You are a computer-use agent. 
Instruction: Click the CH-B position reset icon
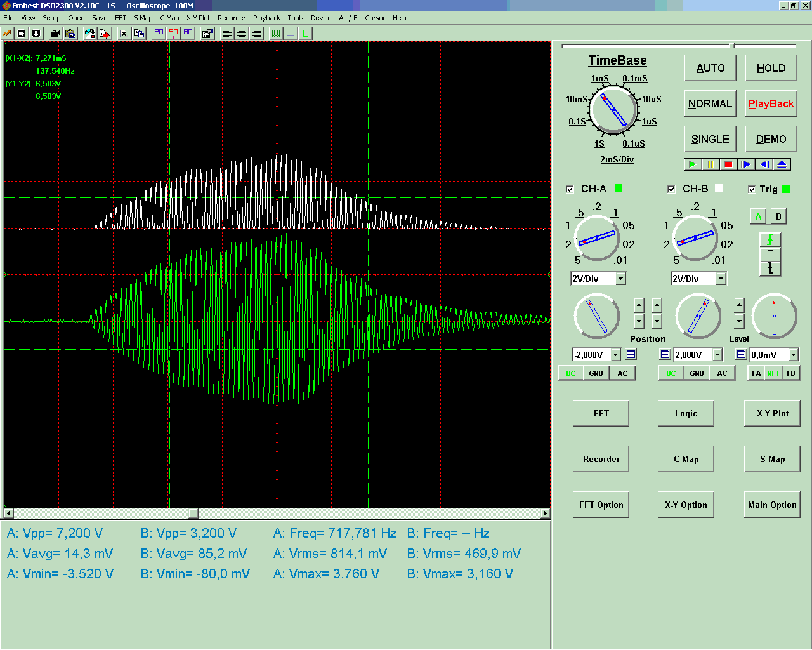tap(665, 354)
